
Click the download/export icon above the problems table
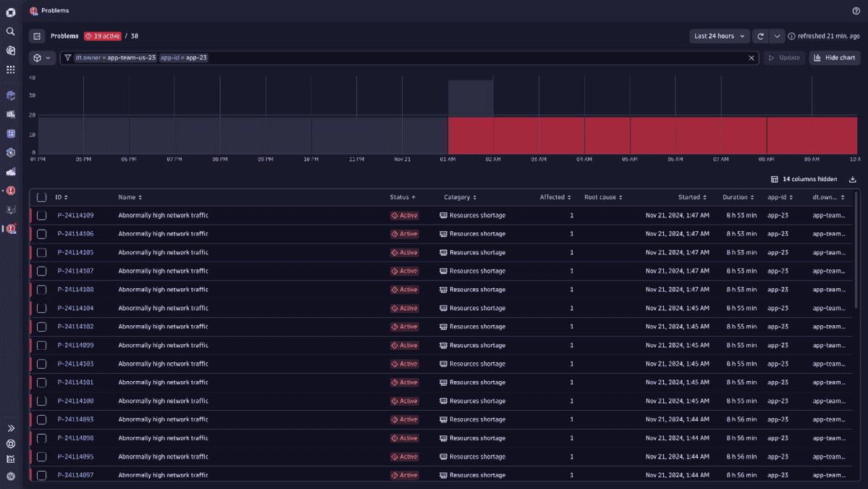(852, 179)
